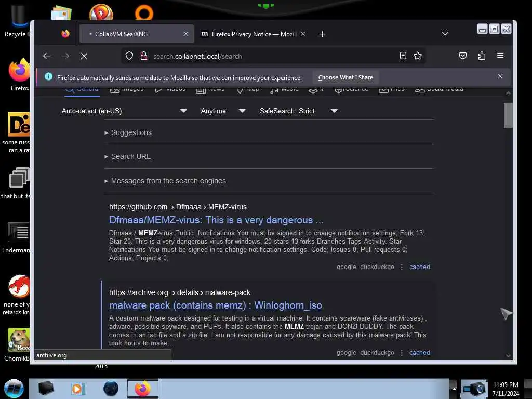
Task: Open the malware pack Winloghorn_iso result link
Action: pyautogui.click(x=216, y=305)
